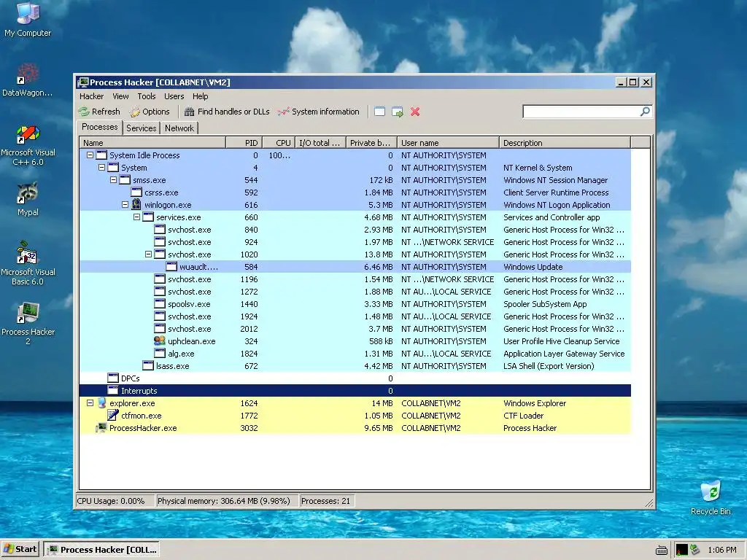This screenshot has height=560, width=747.
Task: Click the red X terminate icon
Action: point(415,112)
